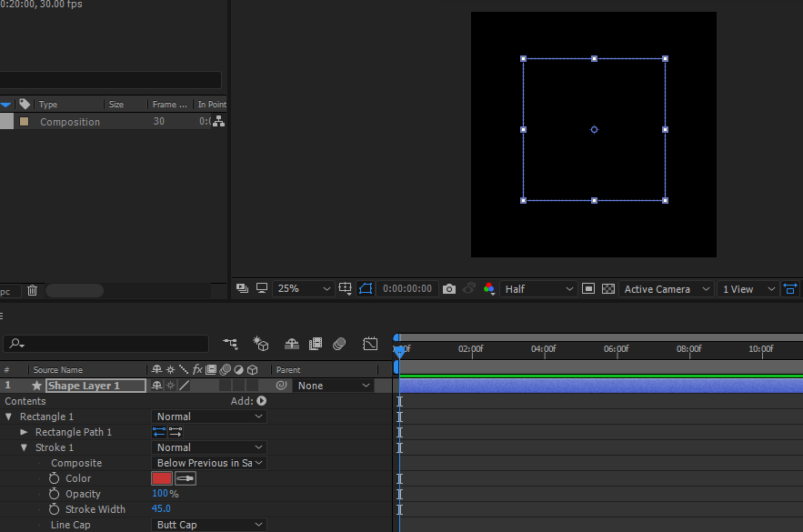Click the Stroke Width stopwatch icon

click(54, 509)
